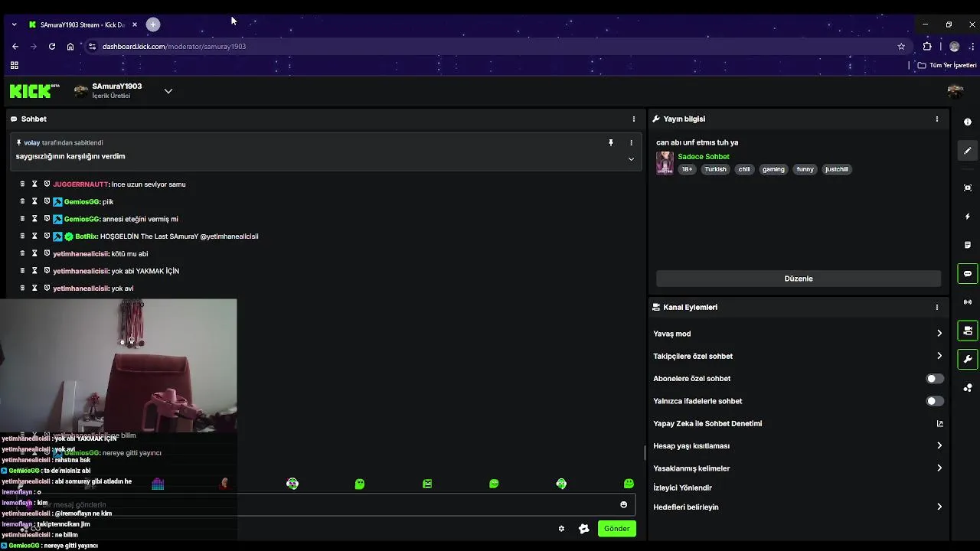The image size is (980, 551).
Task: Ban user on the 'yok avi' row
Action: (47, 289)
